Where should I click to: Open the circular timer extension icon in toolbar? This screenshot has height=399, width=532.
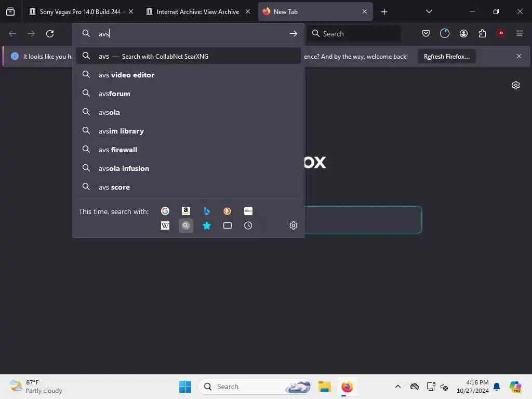coord(445,33)
